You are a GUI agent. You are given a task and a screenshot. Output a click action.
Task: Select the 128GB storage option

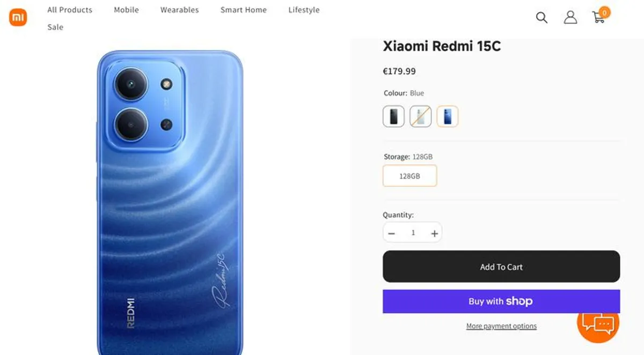coord(409,175)
